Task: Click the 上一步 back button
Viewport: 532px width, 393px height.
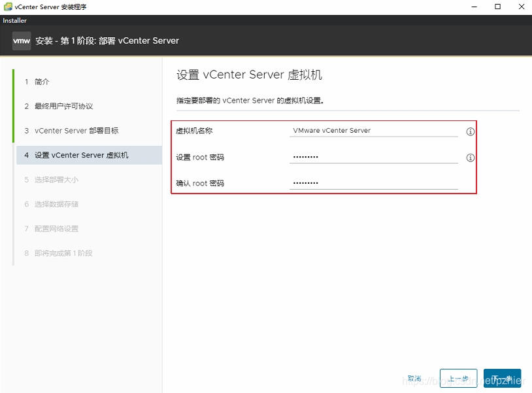Action: (458, 378)
